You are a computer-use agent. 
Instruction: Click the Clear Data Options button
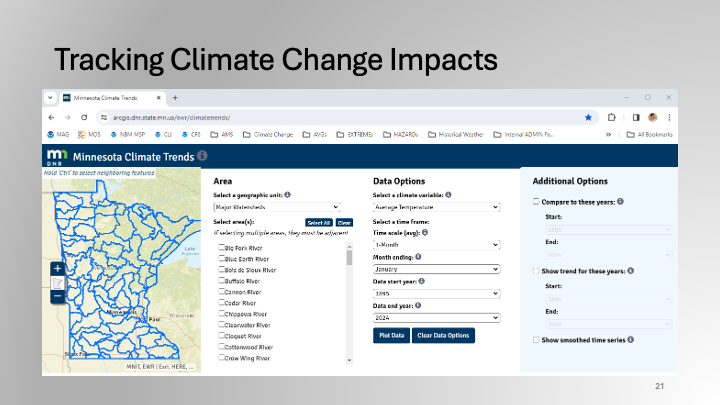(x=443, y=336)
